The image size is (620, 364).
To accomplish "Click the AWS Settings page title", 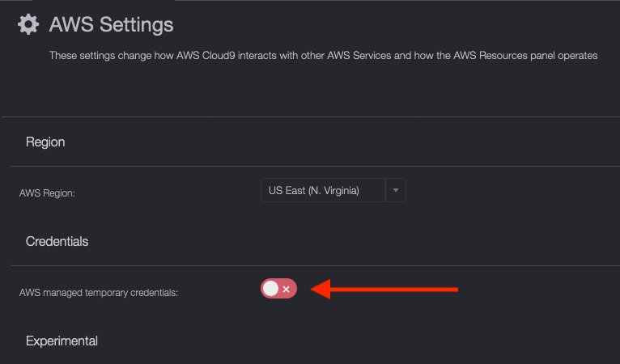I will (x=111, y=24).
